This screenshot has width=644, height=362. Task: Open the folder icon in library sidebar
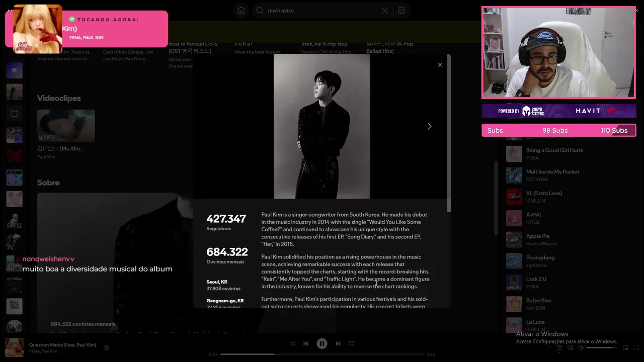[x=14, y=114]
